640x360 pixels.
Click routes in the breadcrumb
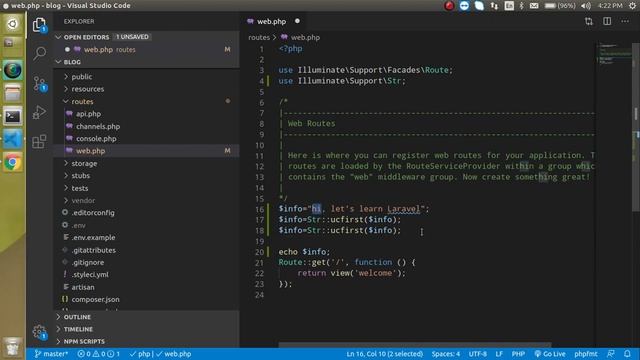pyautogui.click(x=259, y=37)
